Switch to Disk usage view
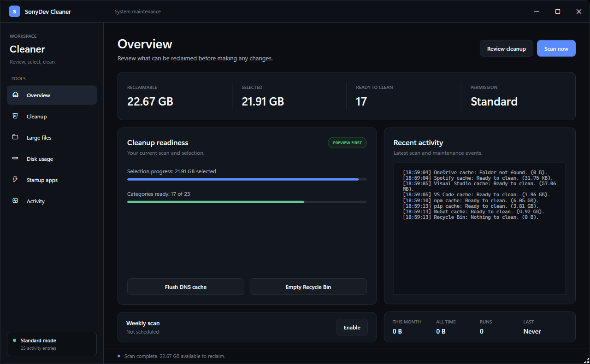This screenshot has width=590, height=364. [x=52, y=159]
